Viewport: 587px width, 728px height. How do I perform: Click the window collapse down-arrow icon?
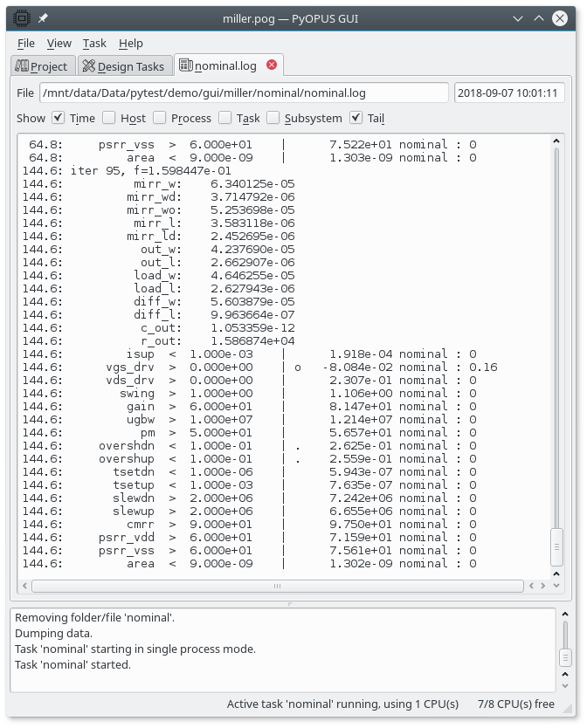coord(520,17)
